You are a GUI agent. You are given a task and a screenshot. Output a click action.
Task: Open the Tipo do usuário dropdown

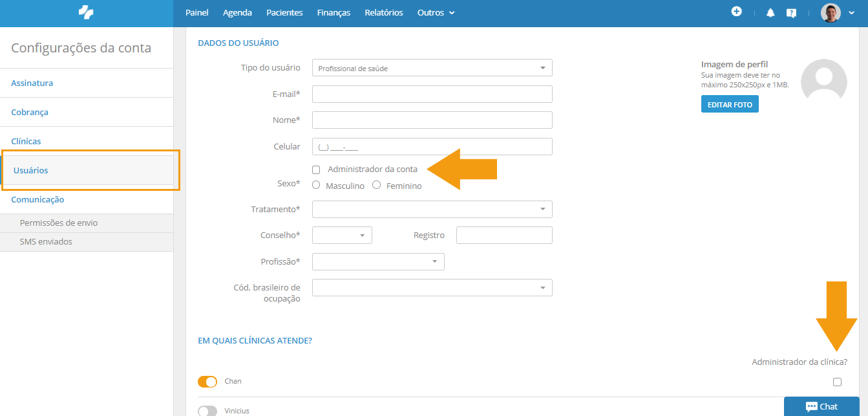[432, 68]
